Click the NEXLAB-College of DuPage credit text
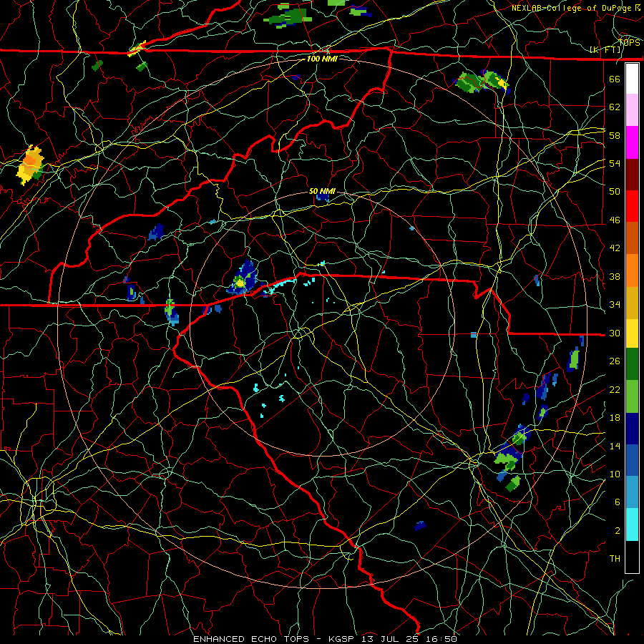This screenshot has width=644, height=644. (x=575, y=8)
